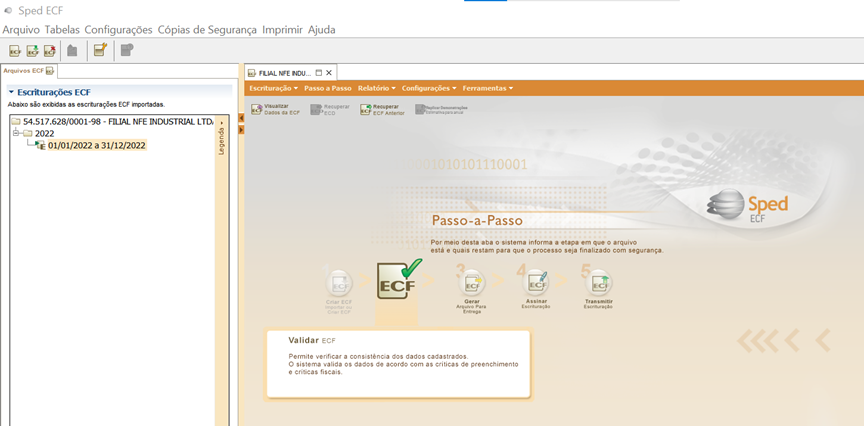
Task: Select step 1 Criar ECF icon
Action: pyautogui.click(x=339, y=284)
